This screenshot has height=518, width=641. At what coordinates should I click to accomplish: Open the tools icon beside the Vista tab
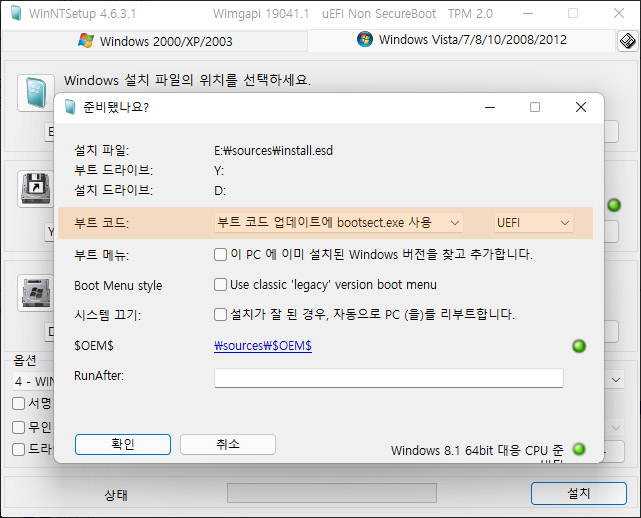[x=628, y=41]
